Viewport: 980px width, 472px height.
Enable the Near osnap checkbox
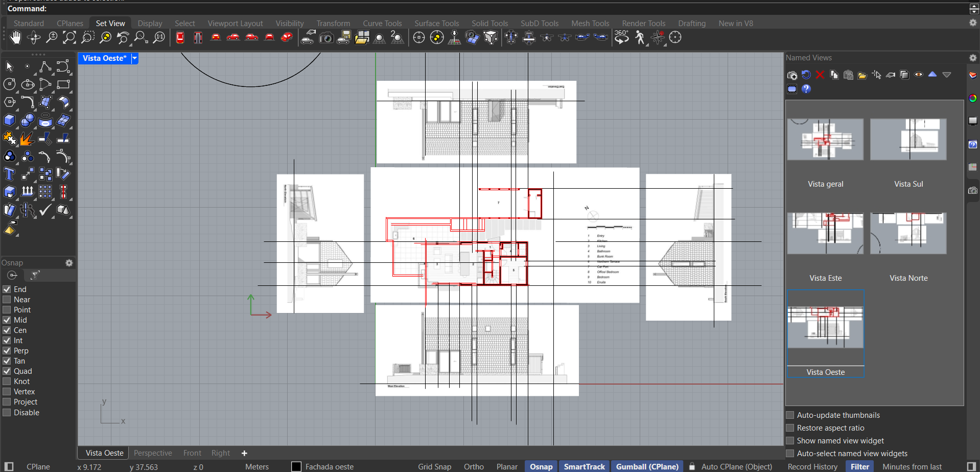[7, 300]
